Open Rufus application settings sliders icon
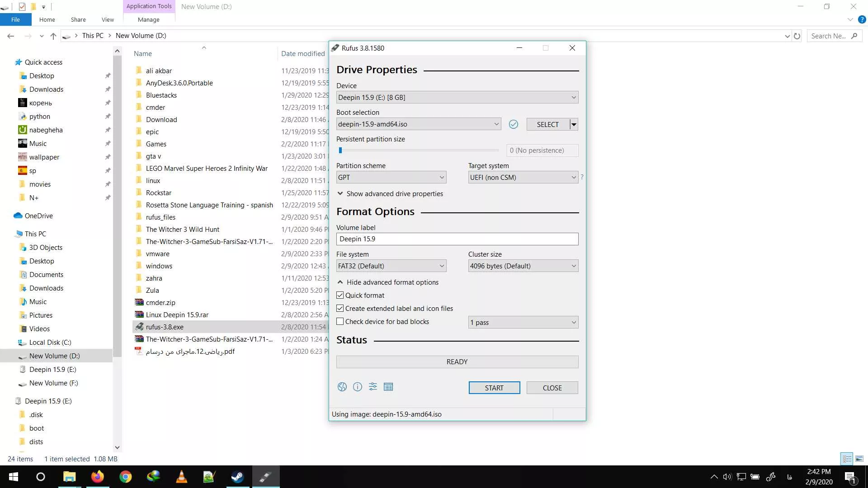This screenshot has width=868, height=488. click(373, 387)
